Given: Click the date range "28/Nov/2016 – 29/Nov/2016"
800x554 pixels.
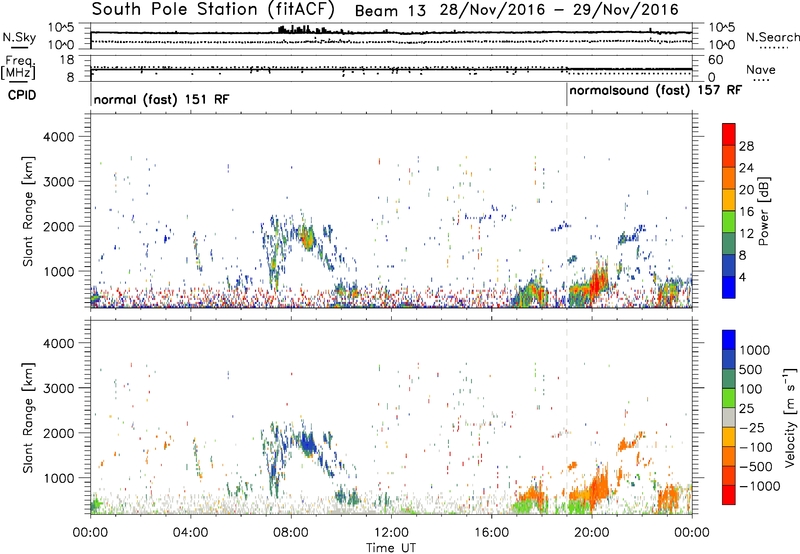Looking at the screenshot, I should click(559, 10).
